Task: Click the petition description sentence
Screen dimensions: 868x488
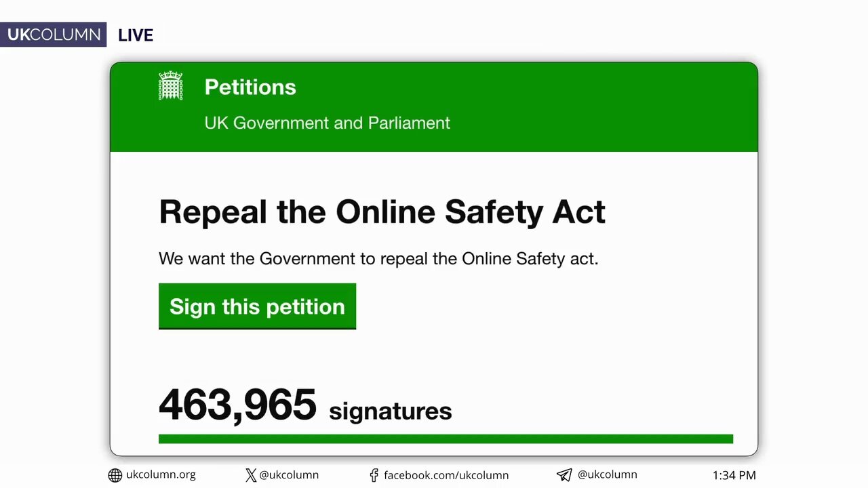Action: [378, 258]
